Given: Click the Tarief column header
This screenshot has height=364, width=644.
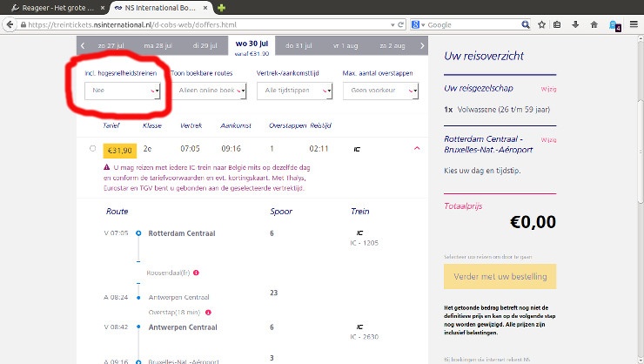Looking at the screenshot, I should click(x=111, y=125).
